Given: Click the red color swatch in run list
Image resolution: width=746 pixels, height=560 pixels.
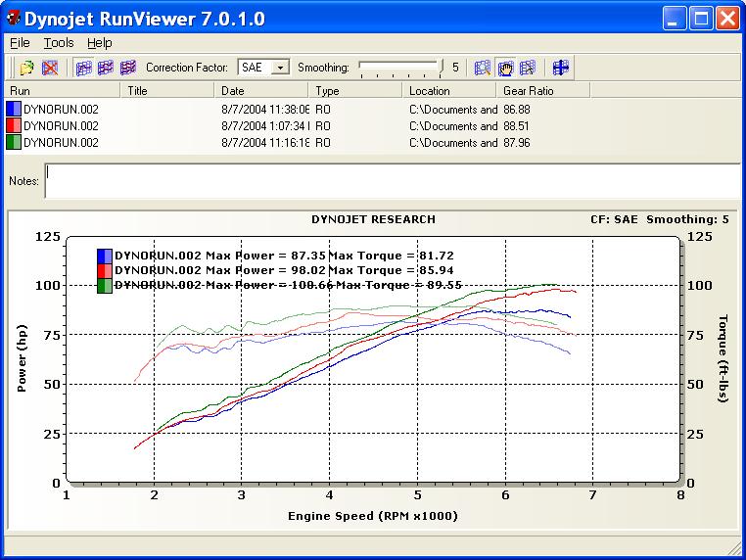Looking at the screenshot, I should coord(14,125).
